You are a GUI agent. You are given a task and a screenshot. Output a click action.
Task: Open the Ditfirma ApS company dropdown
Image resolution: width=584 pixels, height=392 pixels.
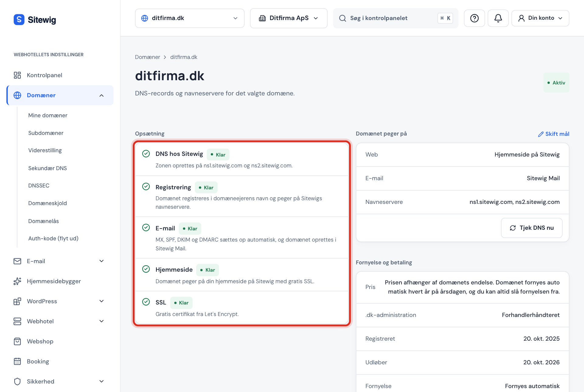[x=288, y=18]
